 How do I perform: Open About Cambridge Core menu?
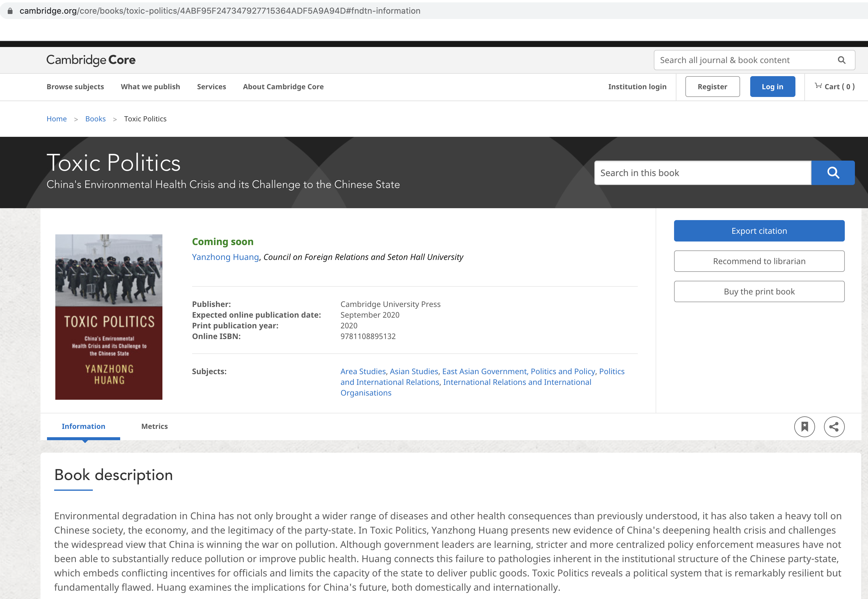point(283,87)
